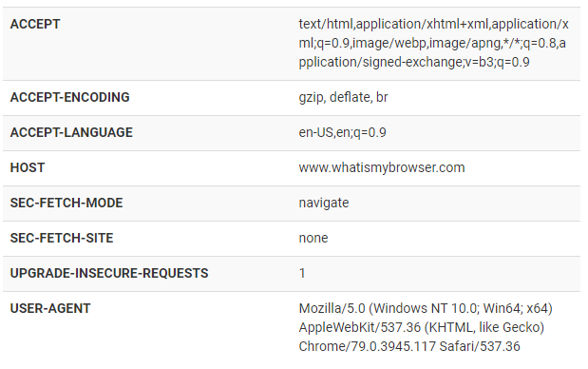
Task: Click the SEC-FETCH-MODE header label
Action: (x=66, y=203)
